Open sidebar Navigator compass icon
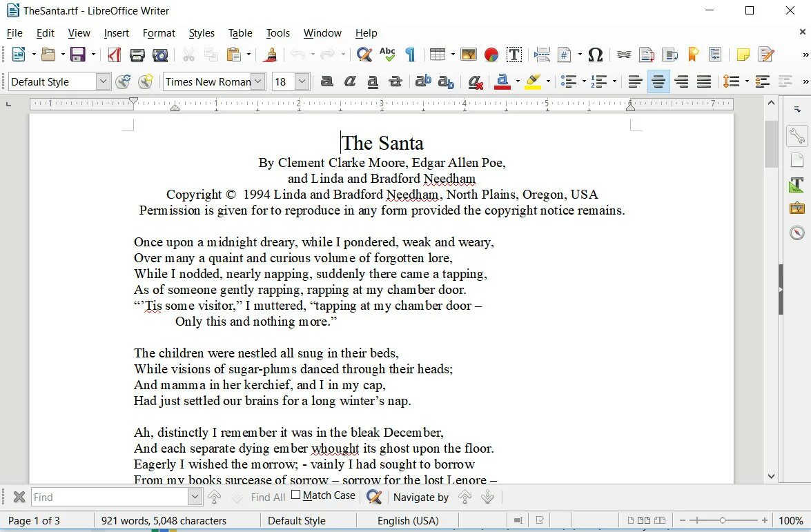 point(797,233)
